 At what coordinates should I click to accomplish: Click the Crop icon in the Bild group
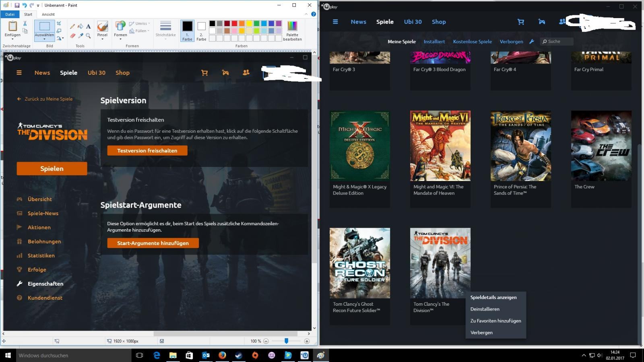tap(59, 23)
